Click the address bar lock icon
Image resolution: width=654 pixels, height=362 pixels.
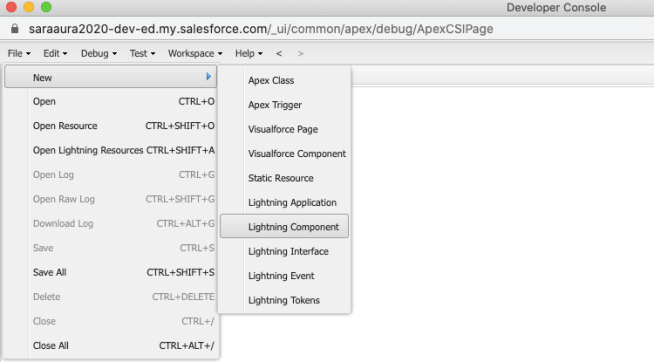pyautogui.click(x=15, y=28)
